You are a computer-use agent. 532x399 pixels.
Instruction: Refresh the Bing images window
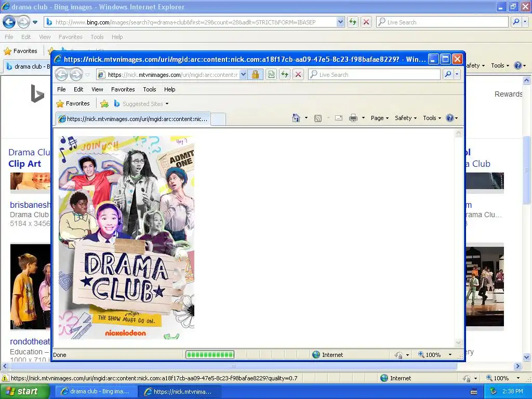coord(353,22)
